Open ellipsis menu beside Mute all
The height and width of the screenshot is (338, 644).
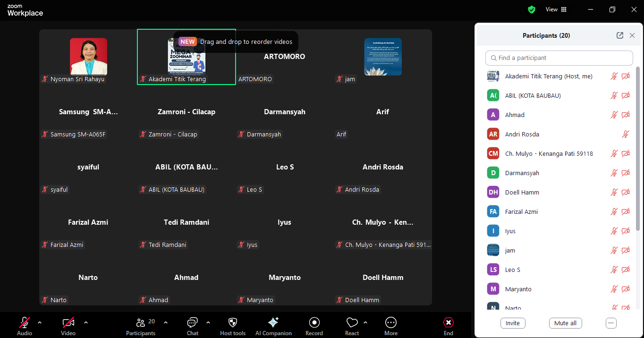[x=611, y=323]
